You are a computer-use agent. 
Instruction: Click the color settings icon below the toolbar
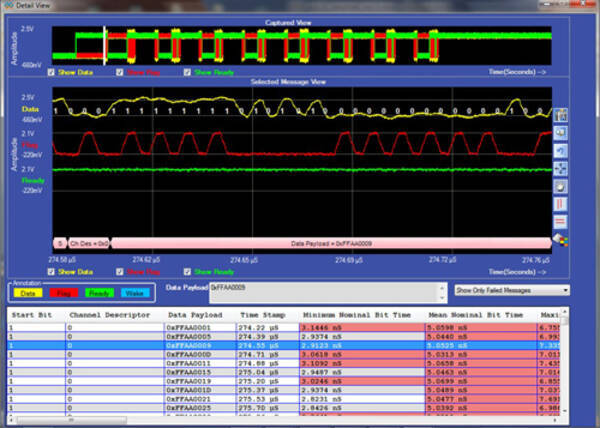559,239
